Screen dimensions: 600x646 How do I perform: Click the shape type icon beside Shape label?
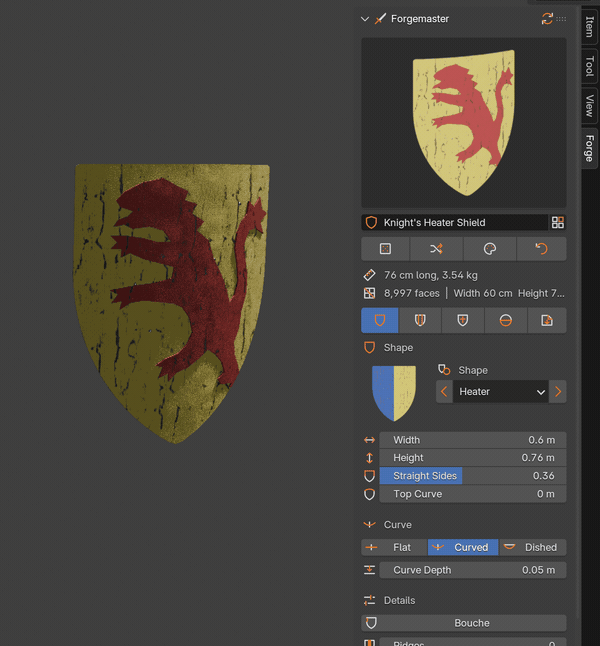coord(444,370)
